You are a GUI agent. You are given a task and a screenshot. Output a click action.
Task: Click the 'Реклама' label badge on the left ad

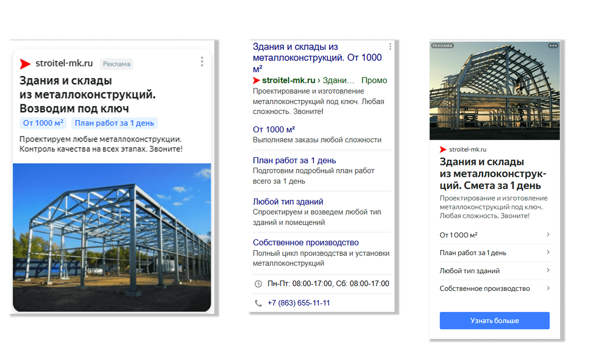pos(117,64)
